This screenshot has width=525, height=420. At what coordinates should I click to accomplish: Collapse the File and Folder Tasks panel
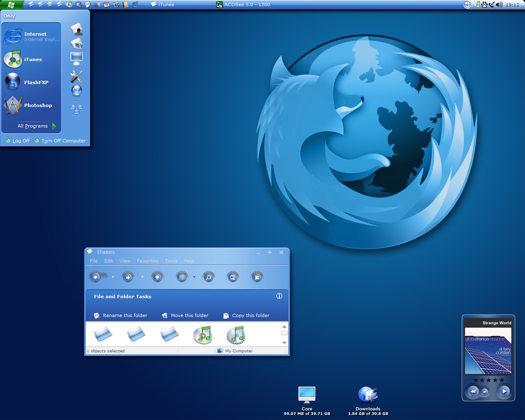click(x=279, y=296)
